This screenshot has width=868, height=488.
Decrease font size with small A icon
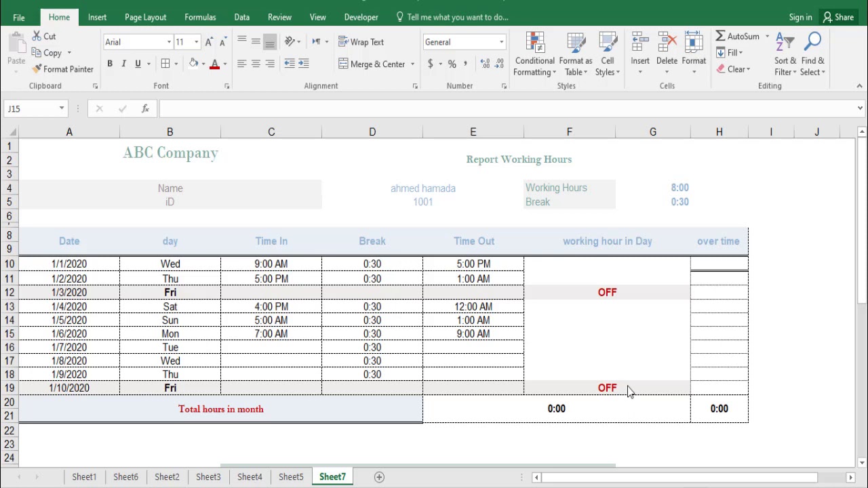tap(222, 42)
